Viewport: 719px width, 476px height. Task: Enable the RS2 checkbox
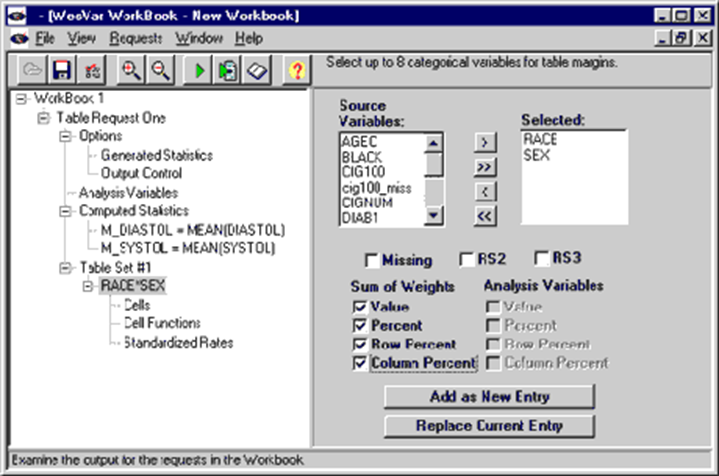click(x=467, y=259)
